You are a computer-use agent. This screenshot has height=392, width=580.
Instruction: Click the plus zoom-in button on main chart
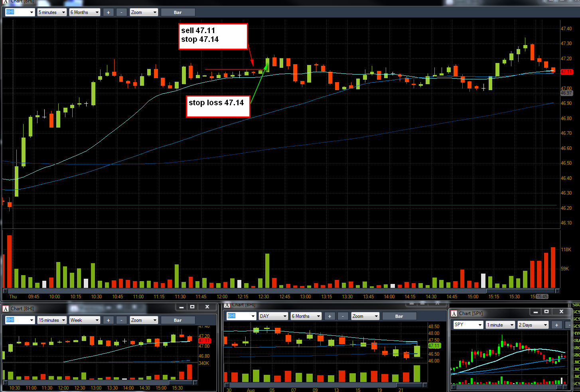(108, 12)
